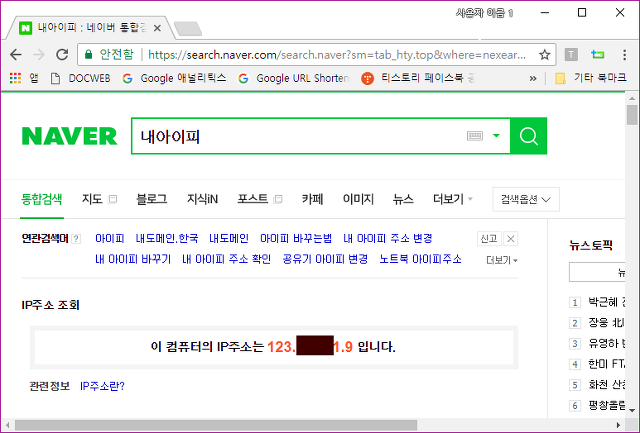Open a new browser tab
Image resolution: width=640 pixels, height=433 pixels.
click(x=188, y=29)
